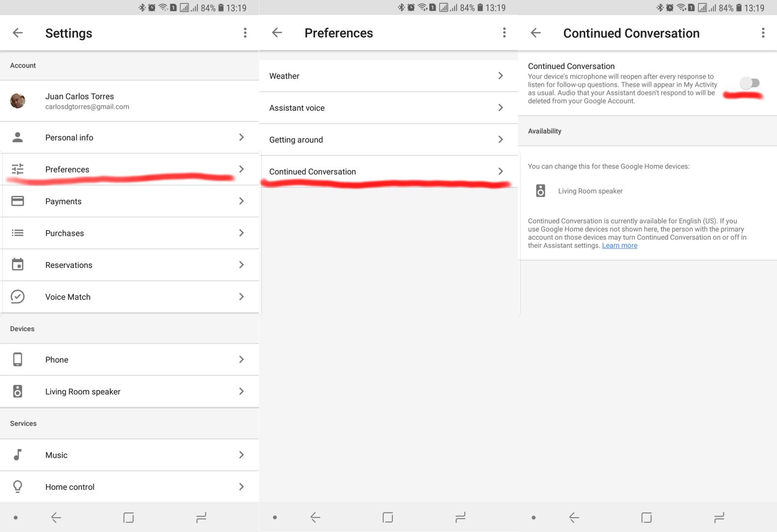Tap the Purchases list icon
Image resolution: width=777 pixels, height=532 pixels.
pos(17,233)
